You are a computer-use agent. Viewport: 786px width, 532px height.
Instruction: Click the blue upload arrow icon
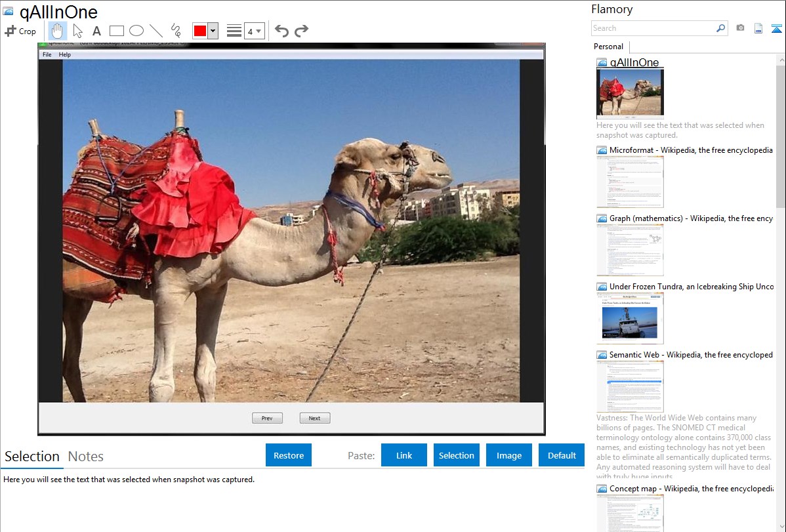tap(776, 28)
